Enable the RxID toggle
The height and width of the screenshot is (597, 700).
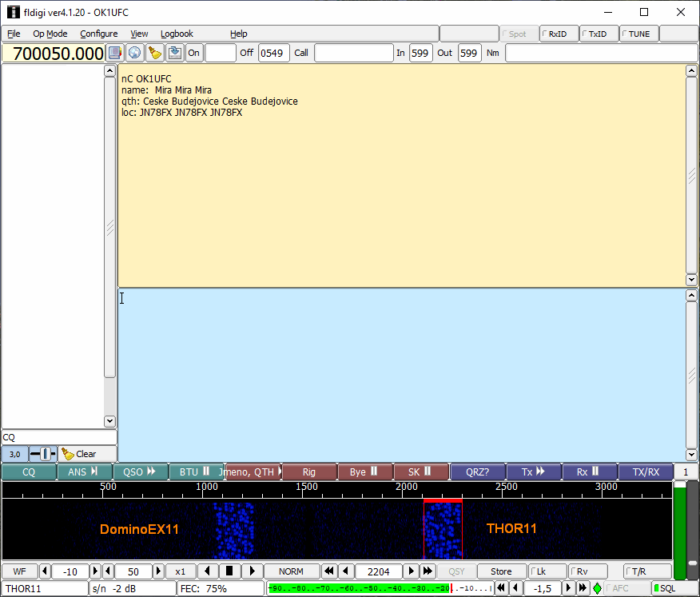point(558,34)
